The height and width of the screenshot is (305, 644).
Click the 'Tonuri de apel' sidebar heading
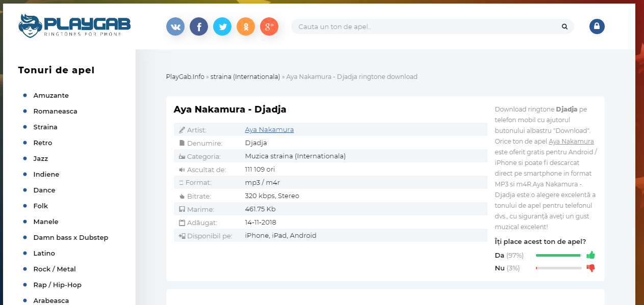click(56, 70)
